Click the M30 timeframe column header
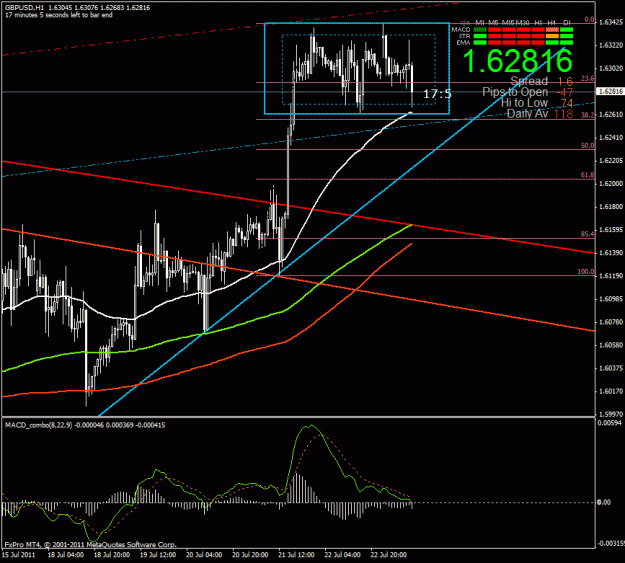The image size is (625, 563). tap(523, 23)
